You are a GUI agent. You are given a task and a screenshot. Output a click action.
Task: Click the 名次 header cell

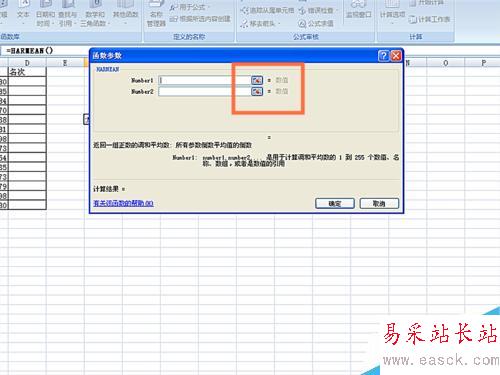27,72
